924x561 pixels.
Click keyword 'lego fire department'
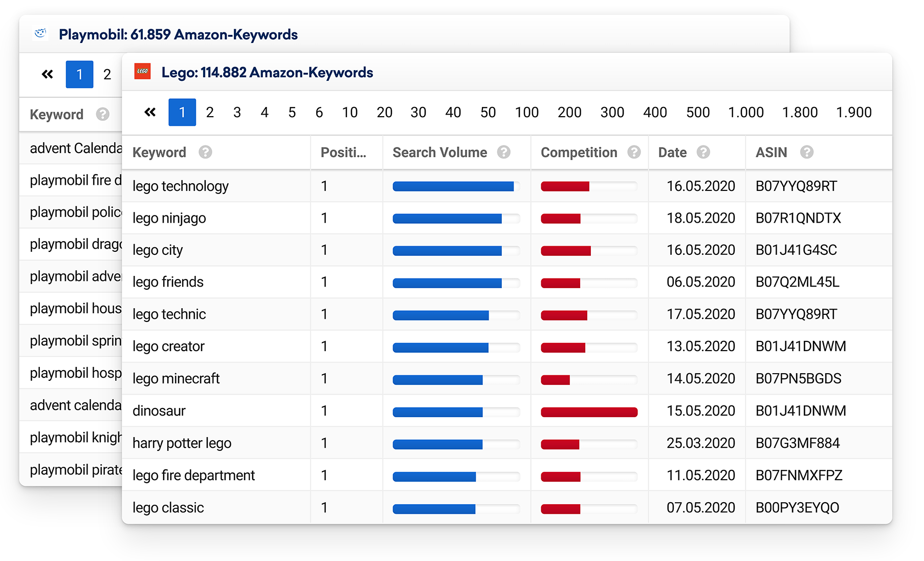[x=193, y=476]
